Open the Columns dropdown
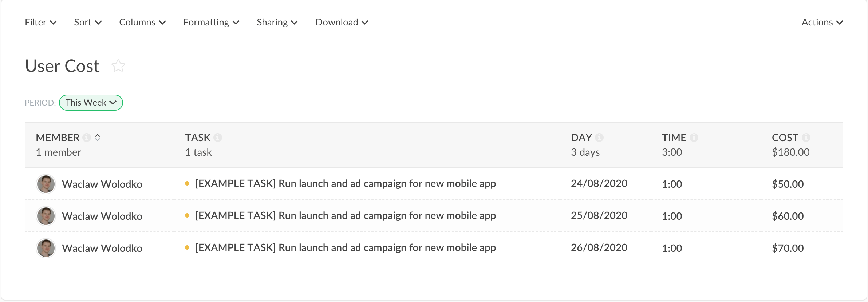Viewport: 868px width, 302px height. pos(142,23)
